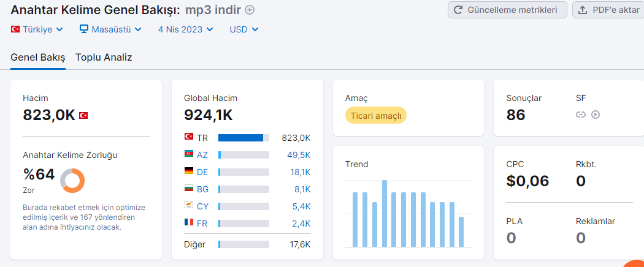The height and width of the screenshot is (267, 644).
Task: Click the Güncelleme metrikleri button
Action: click(507, 10)
